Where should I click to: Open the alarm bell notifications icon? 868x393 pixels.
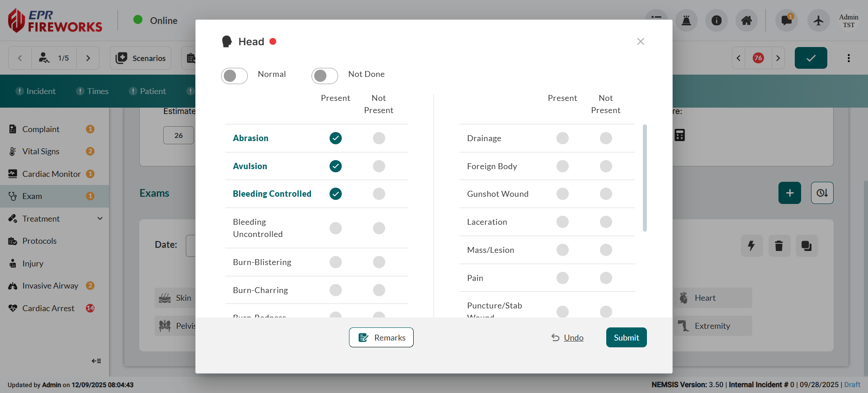[x=686, y=20]
